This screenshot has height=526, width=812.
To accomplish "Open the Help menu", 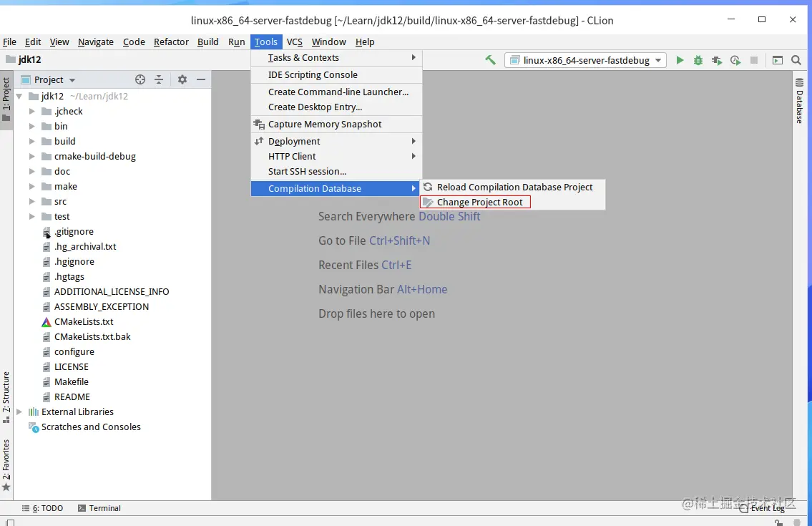I will pos(365,42).
